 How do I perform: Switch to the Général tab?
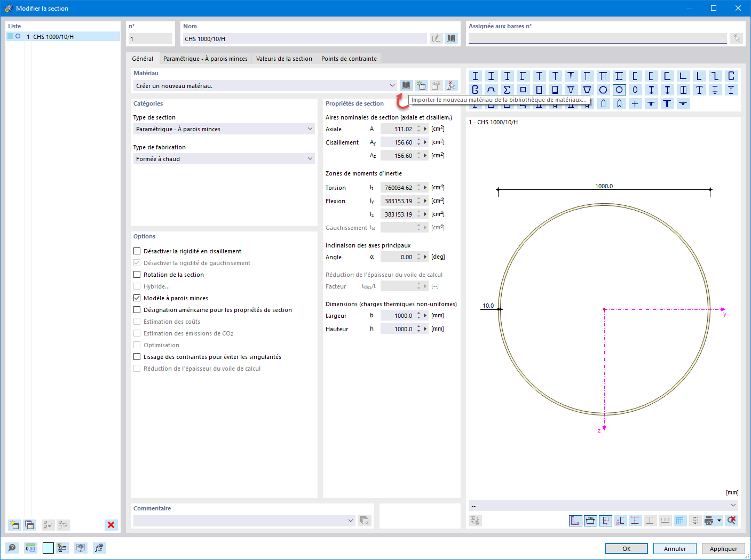coord(143,59)
